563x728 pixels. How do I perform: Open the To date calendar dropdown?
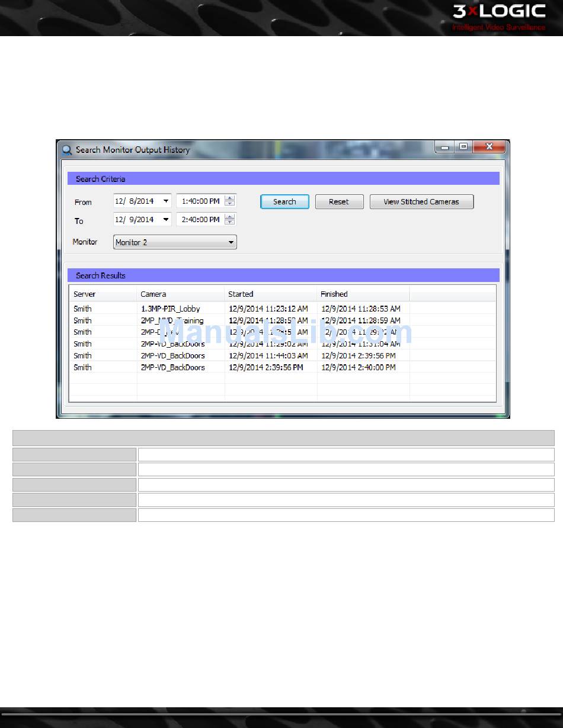pyautogui.click(x=165, y=220)
